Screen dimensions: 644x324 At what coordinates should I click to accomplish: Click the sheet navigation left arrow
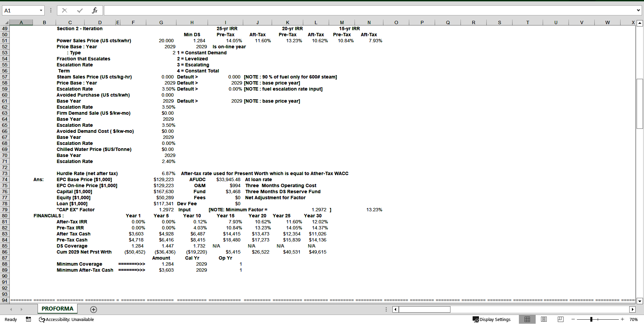click(x=11, y=309)
